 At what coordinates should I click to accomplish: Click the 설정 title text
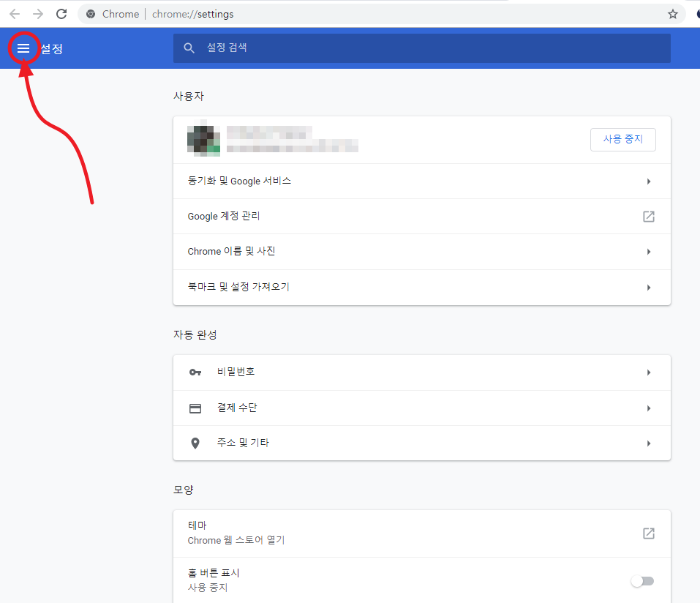(52, 48)
